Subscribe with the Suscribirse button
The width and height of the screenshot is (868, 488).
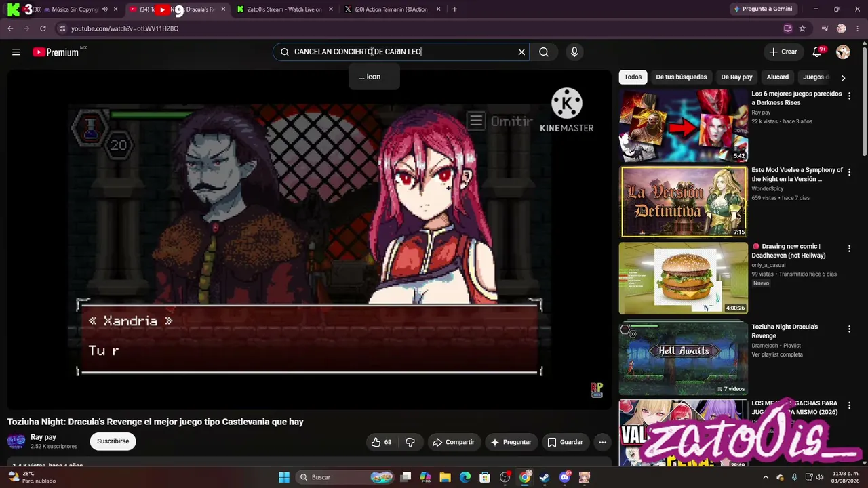click(x=113, y=441)
